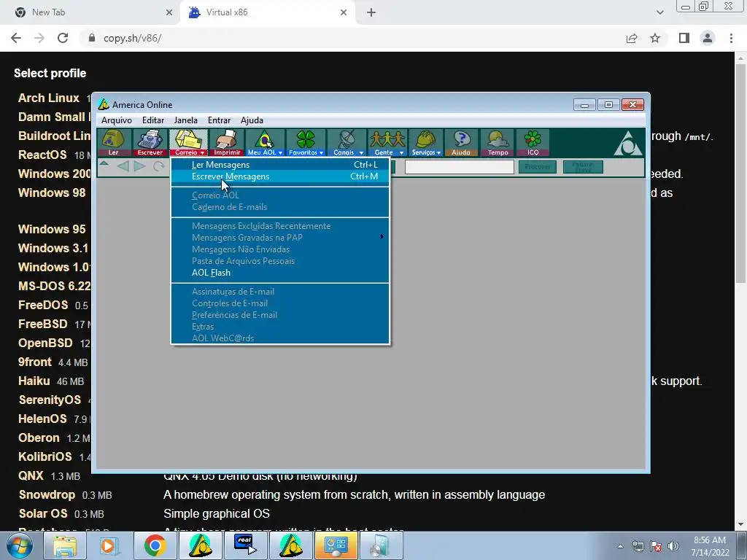Expand the Meu AOL dropdown
The width and height of the screenshot is (747, 560).
click(x=265, y=142)
